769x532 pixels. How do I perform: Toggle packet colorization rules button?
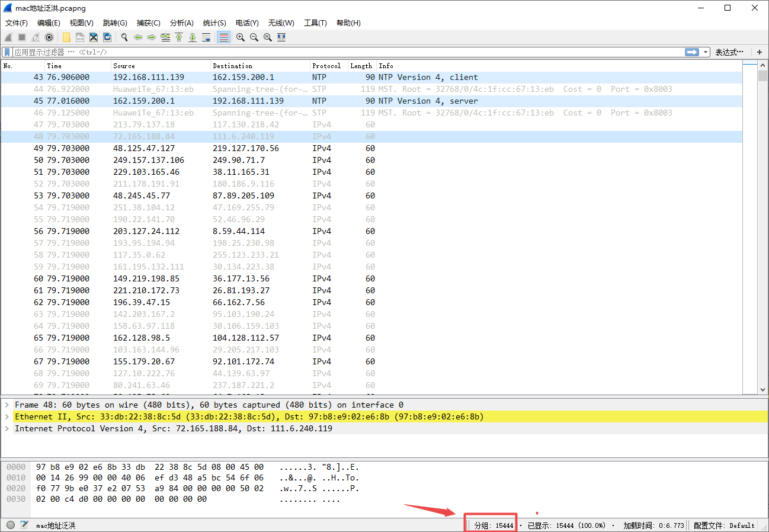click(x=223, y=37)
